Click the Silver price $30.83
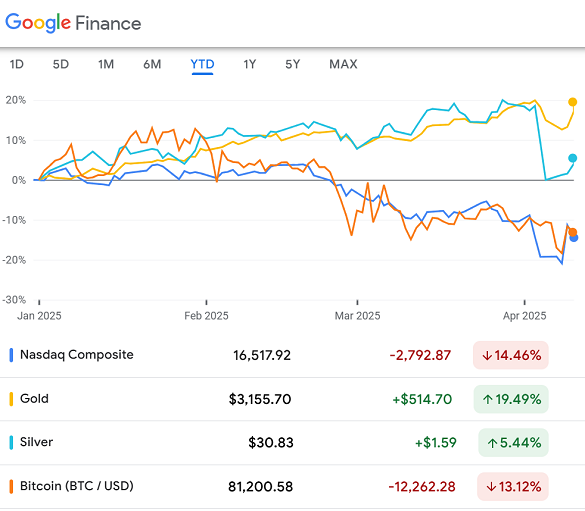This screenshot has width=585, height=511. tap(271, 443)
